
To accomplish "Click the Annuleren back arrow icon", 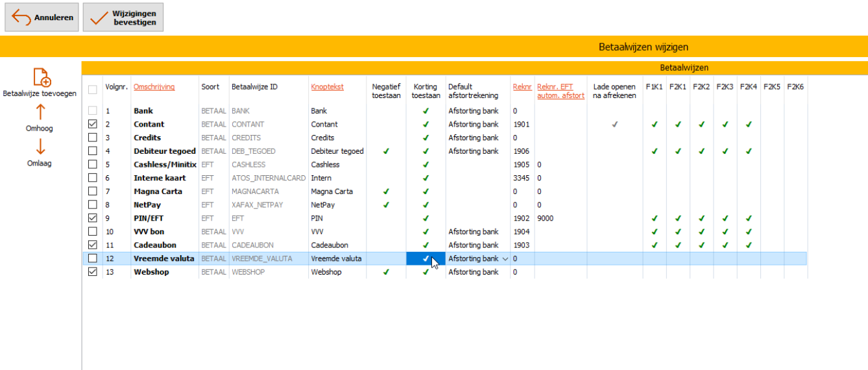I will tap(21, 18).
